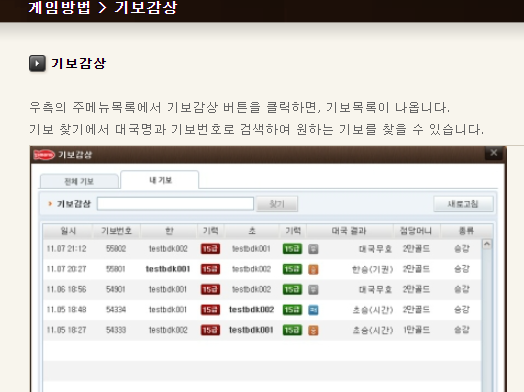Click the 초 column header
This screenshot has height=392, width=524.
[252, 231]
